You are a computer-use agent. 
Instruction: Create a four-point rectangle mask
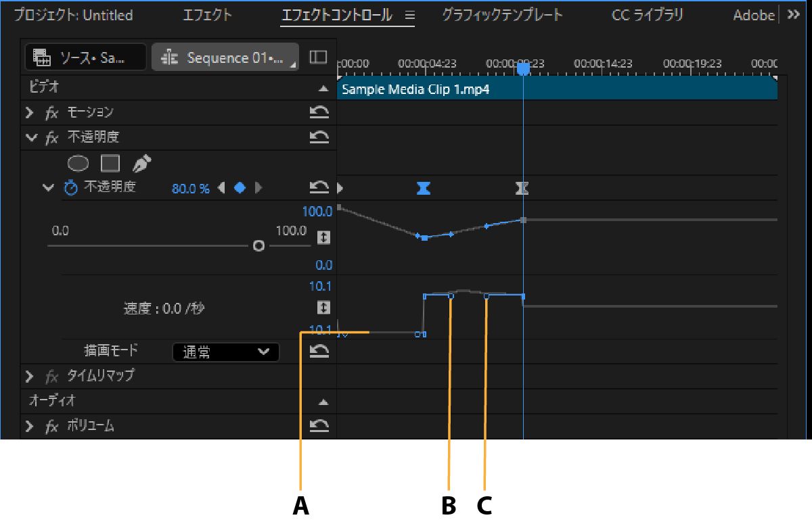[x=110, y=163]
